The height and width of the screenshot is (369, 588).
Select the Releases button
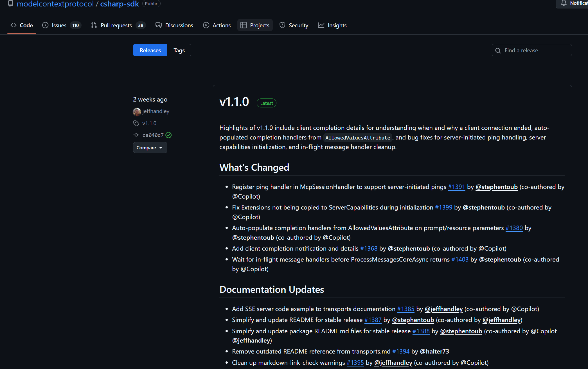pyautogui.click(x=150, y=50)
